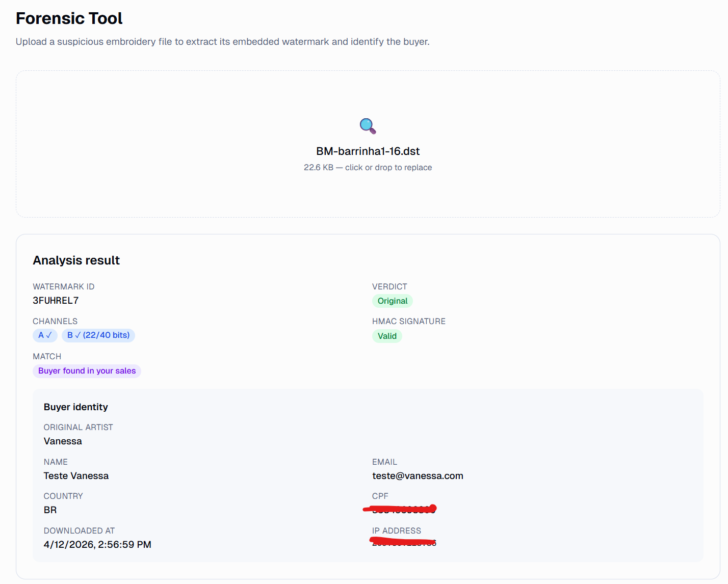Click the WATERMARK ID label
728x584 pixels.
tap(63, 287)
